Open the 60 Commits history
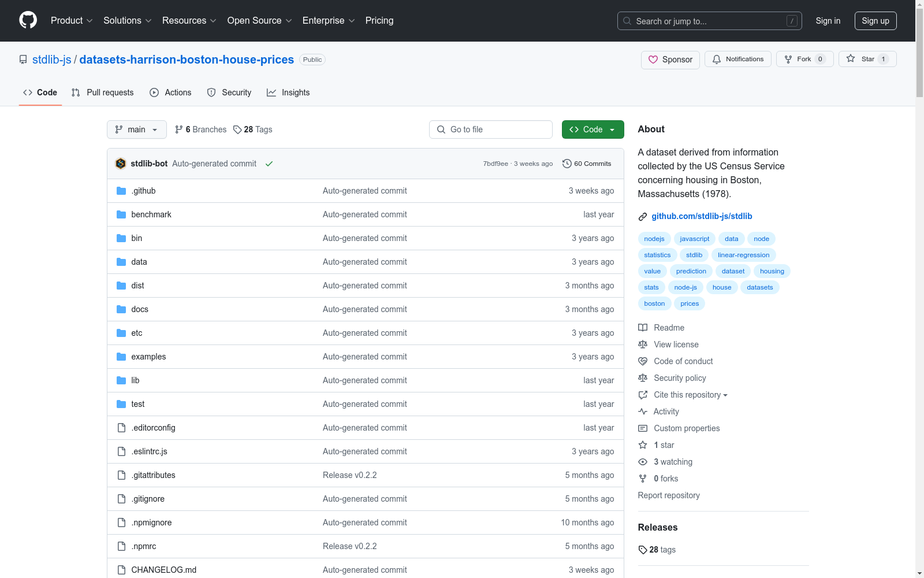The height and width of the screenshot is (578, 924). [587, 164]
